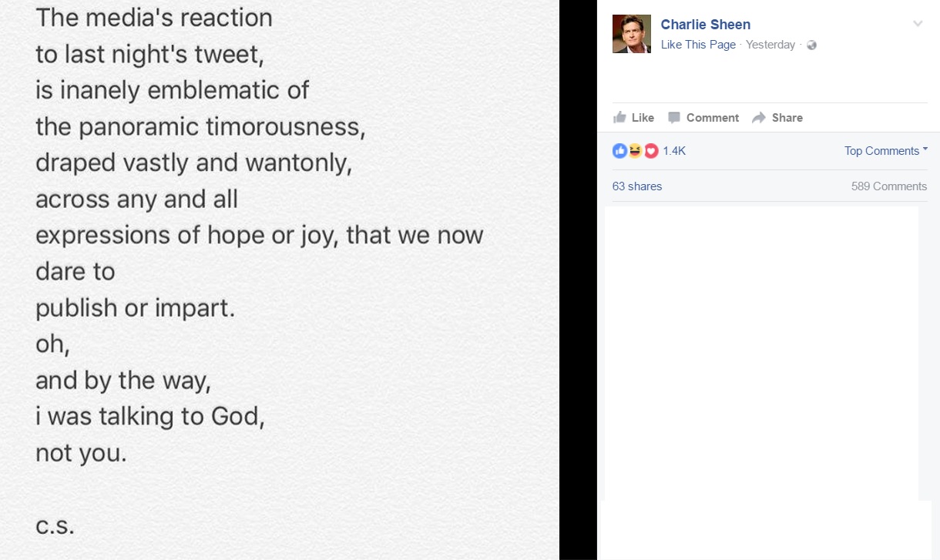Open the Charlie Sheen page name link
Screen dimensions: 940x560
tap(705, 25)
